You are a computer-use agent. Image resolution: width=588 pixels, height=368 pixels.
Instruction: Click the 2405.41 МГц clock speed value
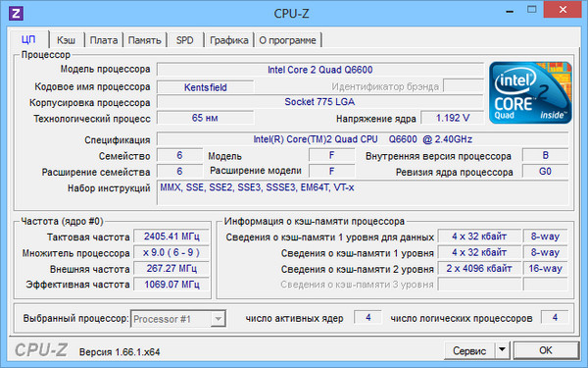coord(171,237)
